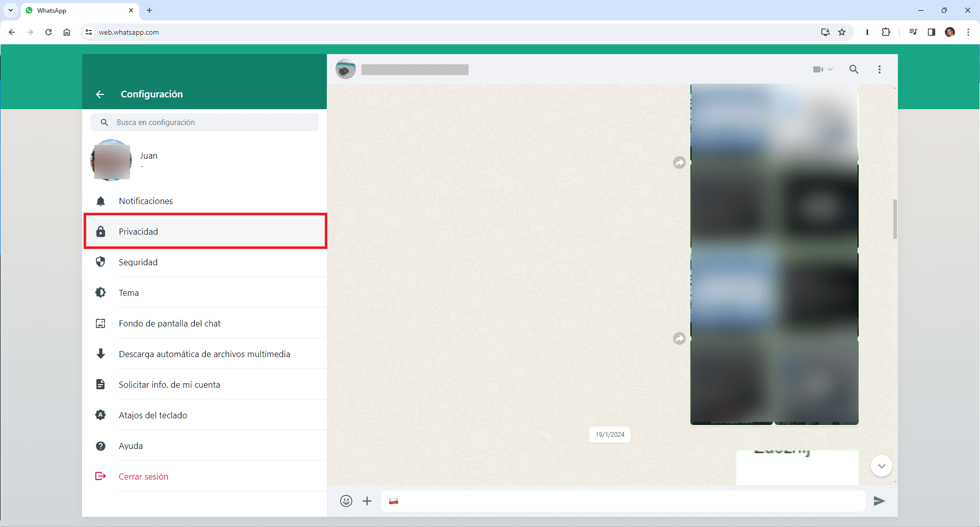Open Privacidad settings
Screen dimensions: 980x527
point(205,232)
